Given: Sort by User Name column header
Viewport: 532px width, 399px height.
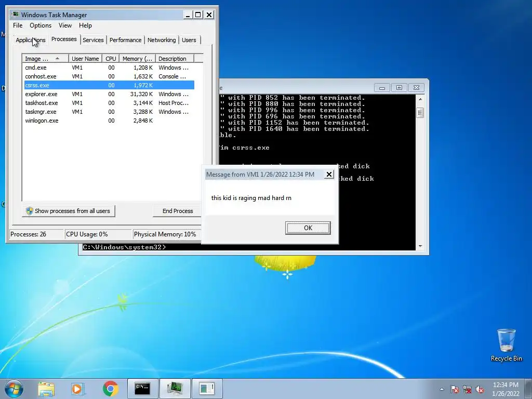Looking at the screenshot, I should (85, 58).
